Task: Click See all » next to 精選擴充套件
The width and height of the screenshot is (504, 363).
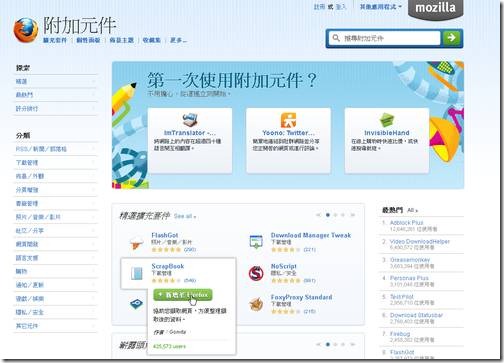Action: [x=185, y=216]
